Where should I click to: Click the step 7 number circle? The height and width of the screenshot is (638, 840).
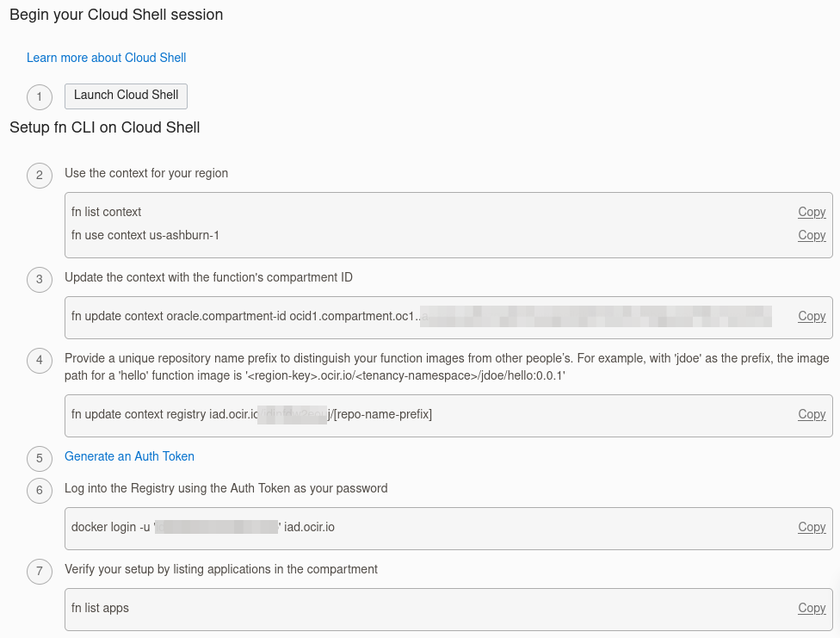40,572
